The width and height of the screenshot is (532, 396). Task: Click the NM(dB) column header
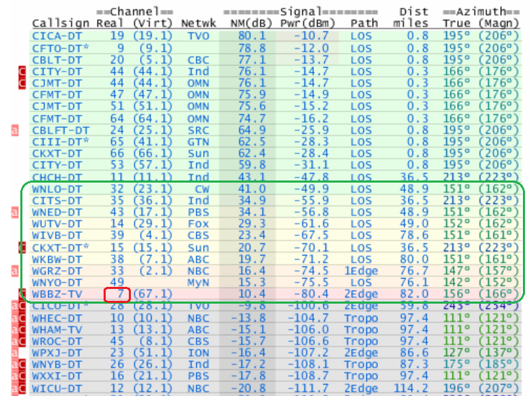[x=251, y=23]
